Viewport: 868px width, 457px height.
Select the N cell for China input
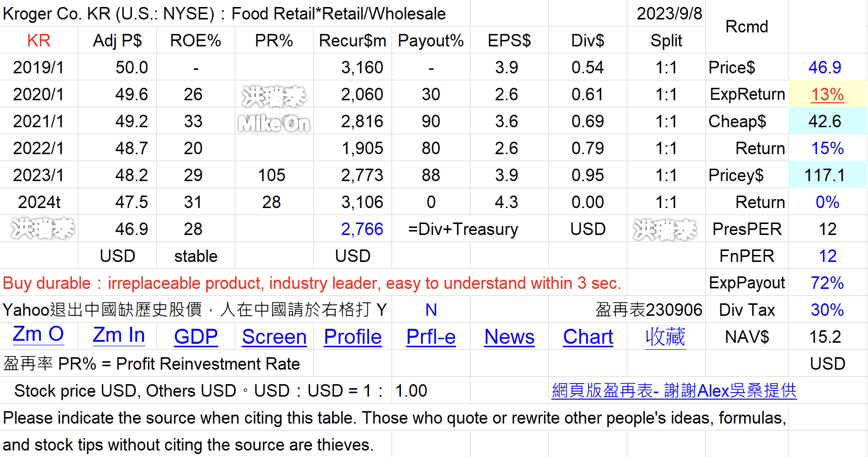coord(431,310)
